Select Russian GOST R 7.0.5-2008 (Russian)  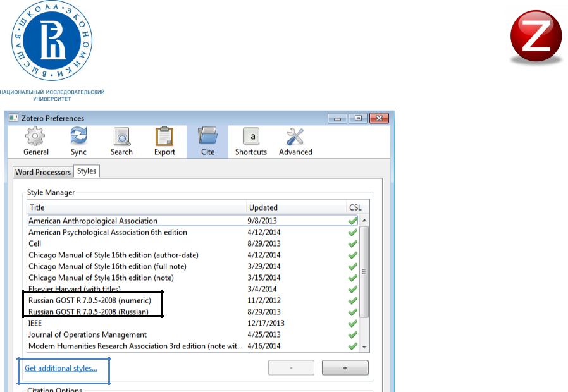pos(193,312)
